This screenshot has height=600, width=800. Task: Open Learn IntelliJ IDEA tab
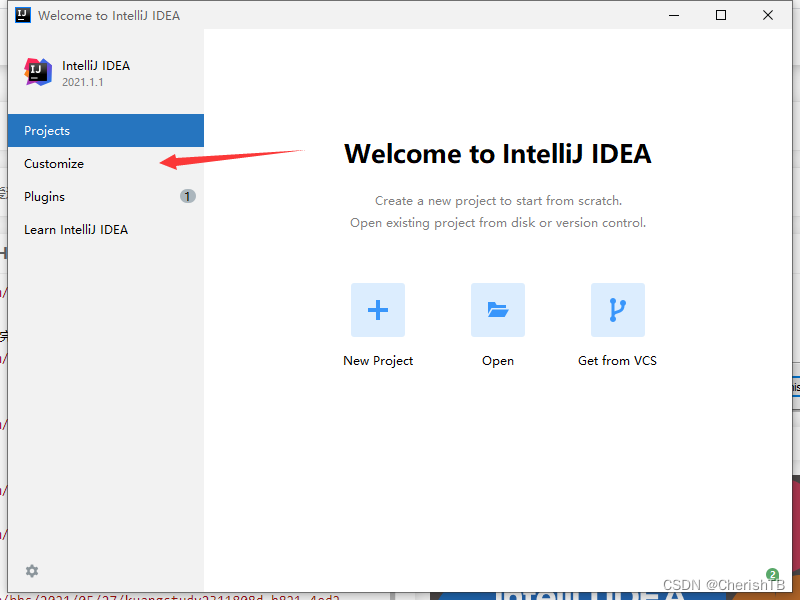(x=106, y=230)
